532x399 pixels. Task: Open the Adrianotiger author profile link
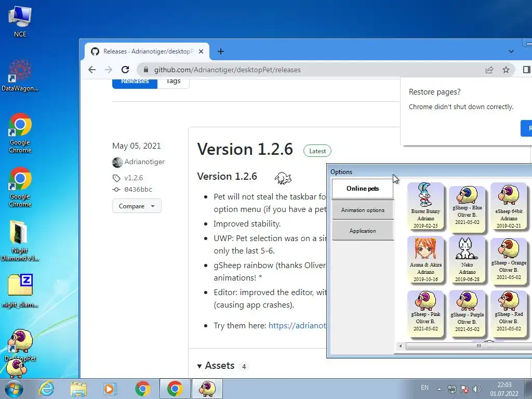(x=144, y=162)
